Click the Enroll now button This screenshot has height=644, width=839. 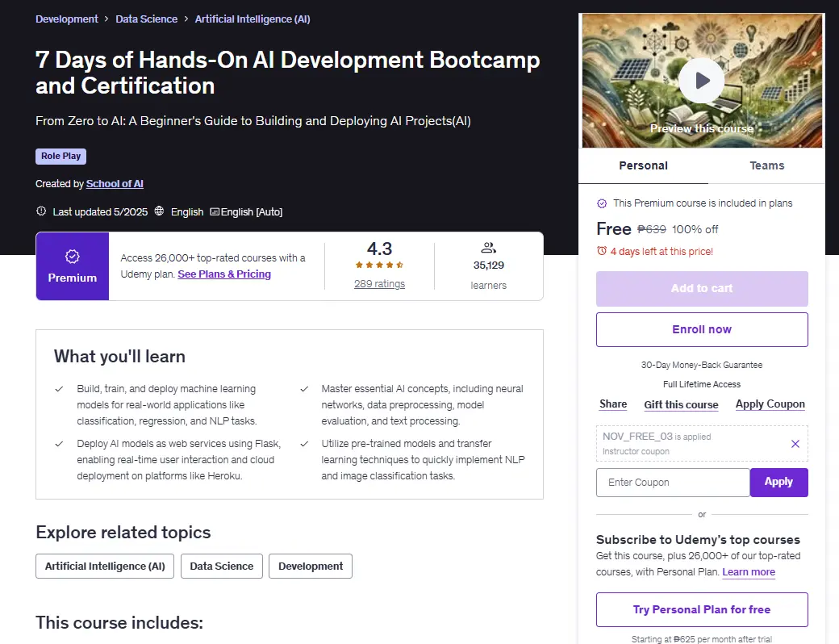coord(702,329)
